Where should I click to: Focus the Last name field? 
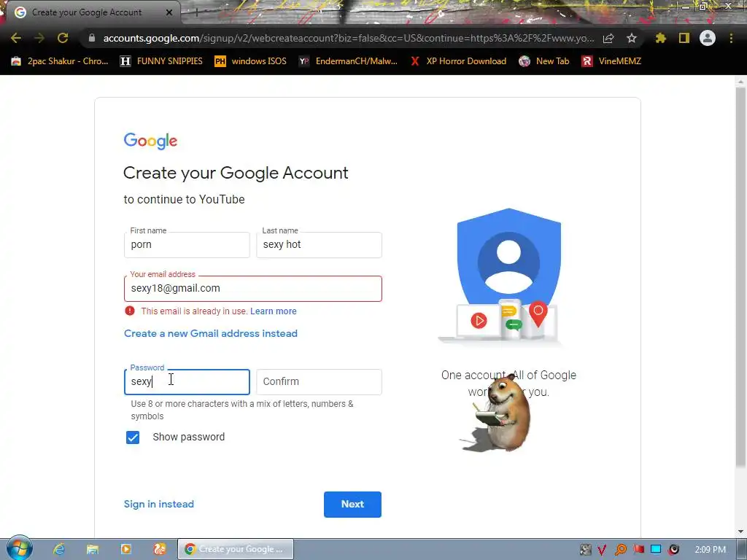(319, 245)
